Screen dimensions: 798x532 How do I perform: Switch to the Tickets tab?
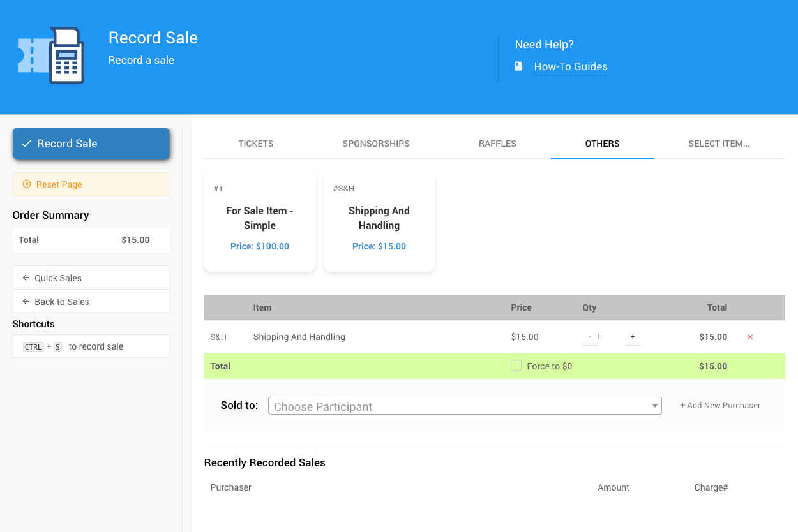click(256, 144)
